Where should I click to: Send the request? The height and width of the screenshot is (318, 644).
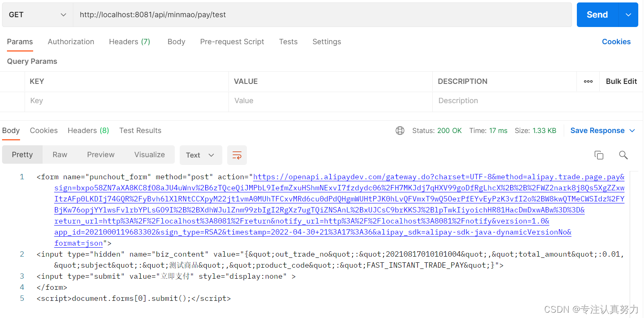[x=597, y=15]
